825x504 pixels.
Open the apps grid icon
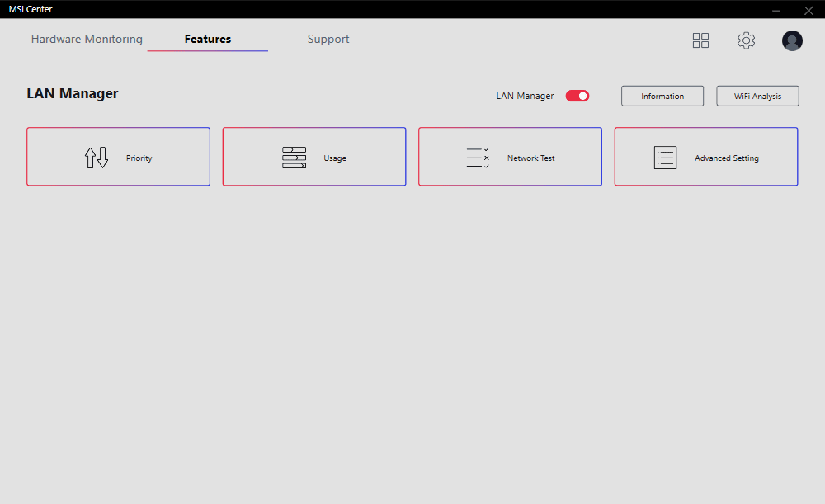(700, 40)
